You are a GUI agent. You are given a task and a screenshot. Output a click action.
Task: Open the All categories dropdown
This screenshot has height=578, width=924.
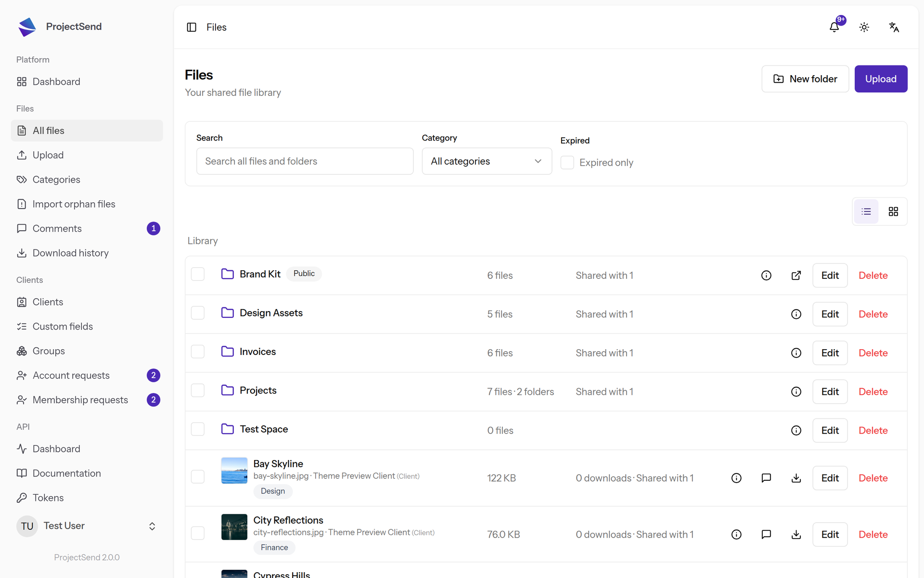click(x=487, y=161)
